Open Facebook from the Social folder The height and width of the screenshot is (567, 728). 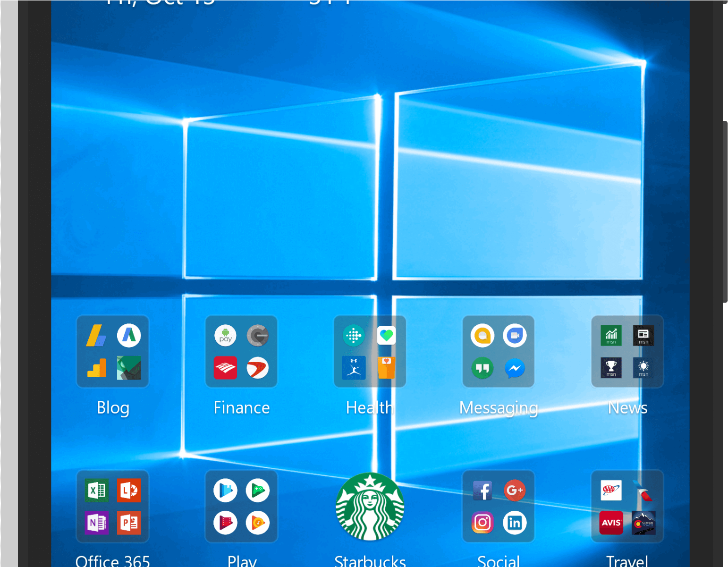coord(483,490)
